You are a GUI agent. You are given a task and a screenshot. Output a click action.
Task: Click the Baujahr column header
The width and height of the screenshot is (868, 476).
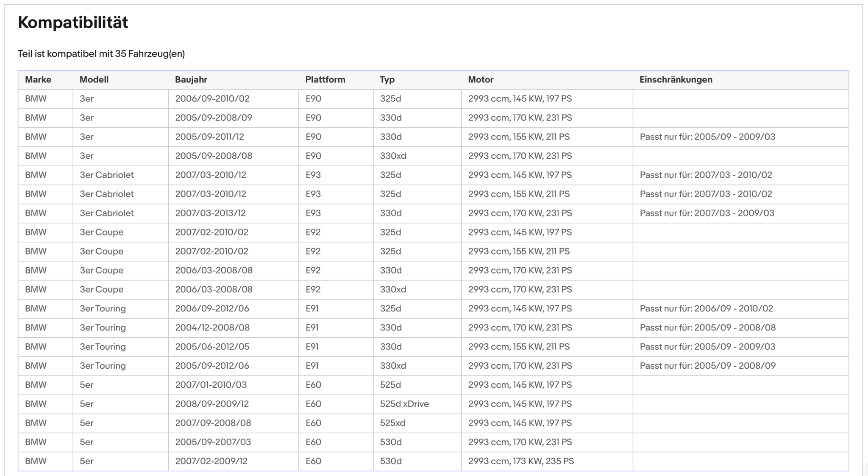pyautogui.click(x=191, y=80)
